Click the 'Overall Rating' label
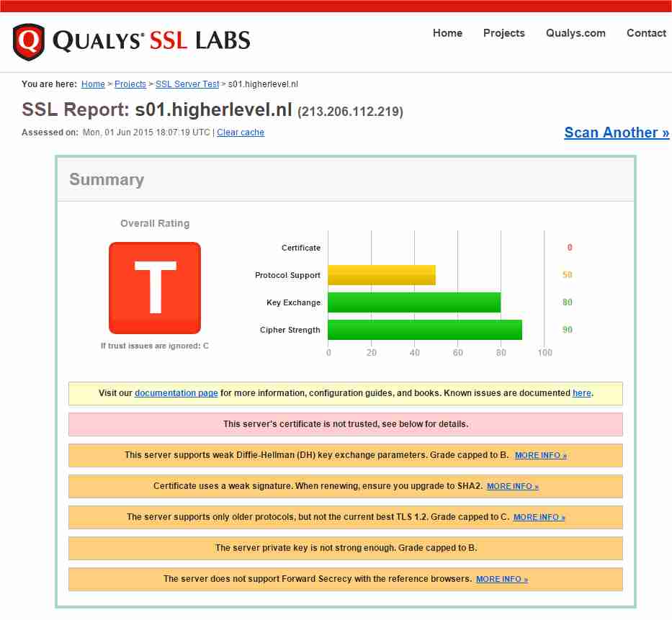Image resolution: width=672 pixels, height=620 pixels. (155, 223)
